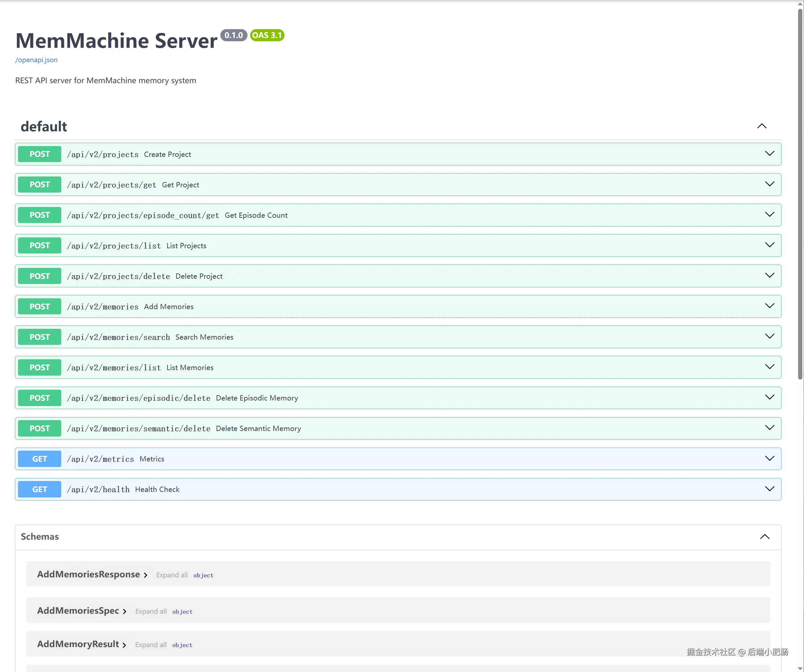The height and width of the screenshot is (672, 804).
Task: Click Expand all for AddMemoryResult
Action: click(151, 645)
